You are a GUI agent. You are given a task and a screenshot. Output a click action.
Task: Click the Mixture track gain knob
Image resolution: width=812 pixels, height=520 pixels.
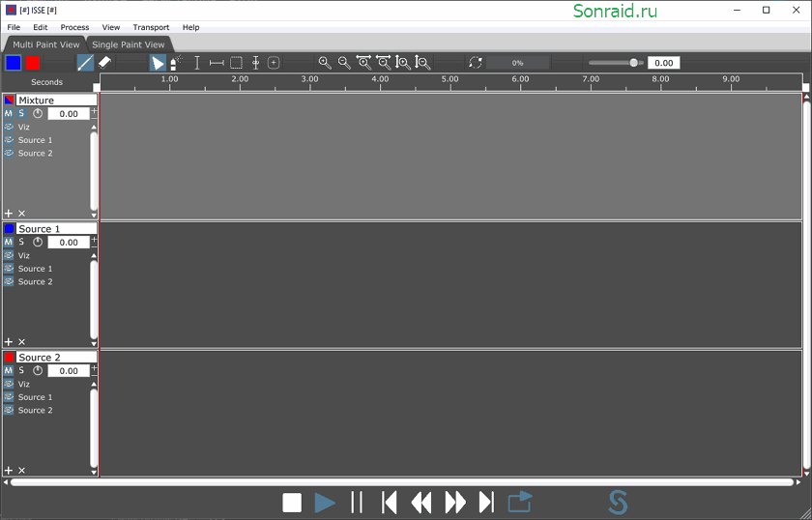click(38, 113)
